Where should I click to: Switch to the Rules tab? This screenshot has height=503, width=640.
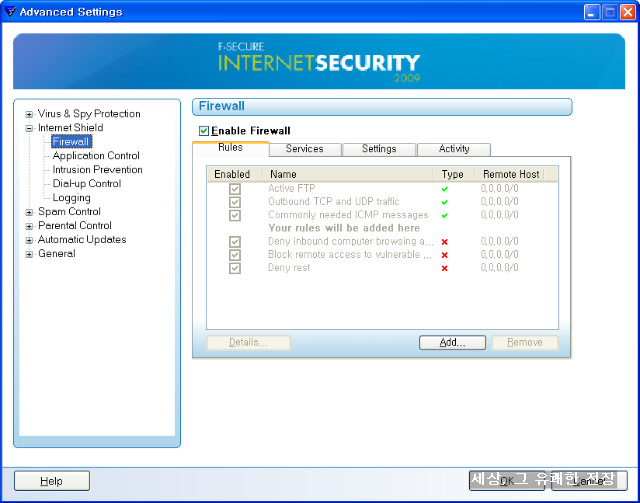231,148
